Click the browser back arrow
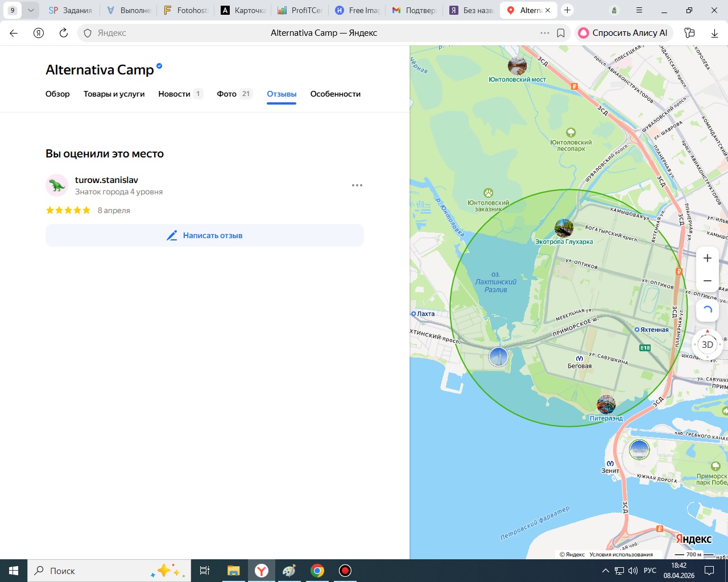The image size is (728, 582). (14, 33)
